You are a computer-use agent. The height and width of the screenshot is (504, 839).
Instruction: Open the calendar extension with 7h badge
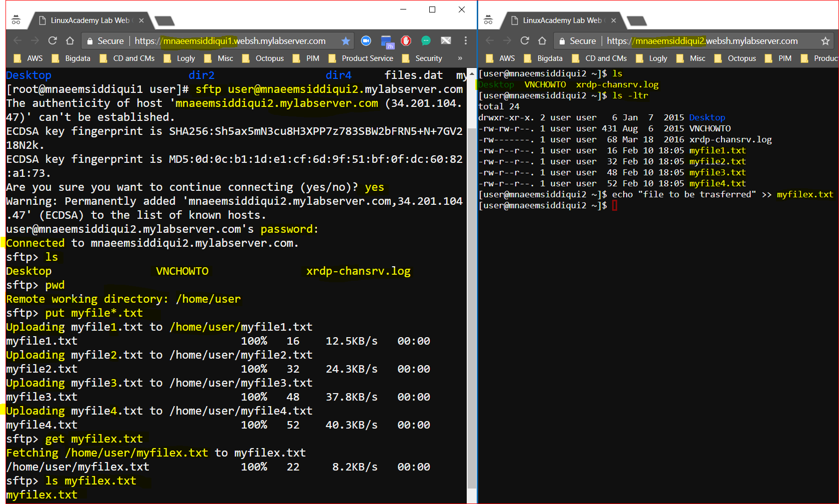coord(387,41)
